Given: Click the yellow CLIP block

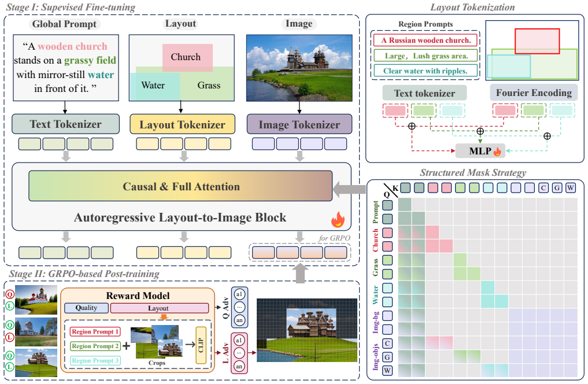Looking at the screenshot, I should pos(201,345).
